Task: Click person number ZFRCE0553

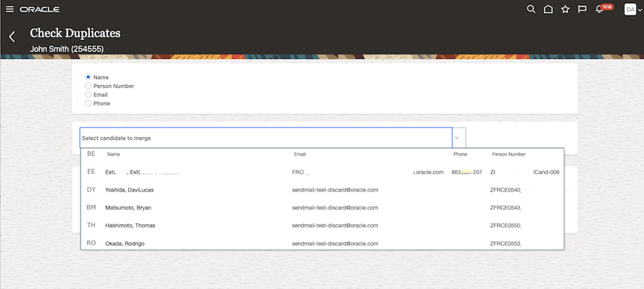Action: pyautogui.click(x=505, y=244)
